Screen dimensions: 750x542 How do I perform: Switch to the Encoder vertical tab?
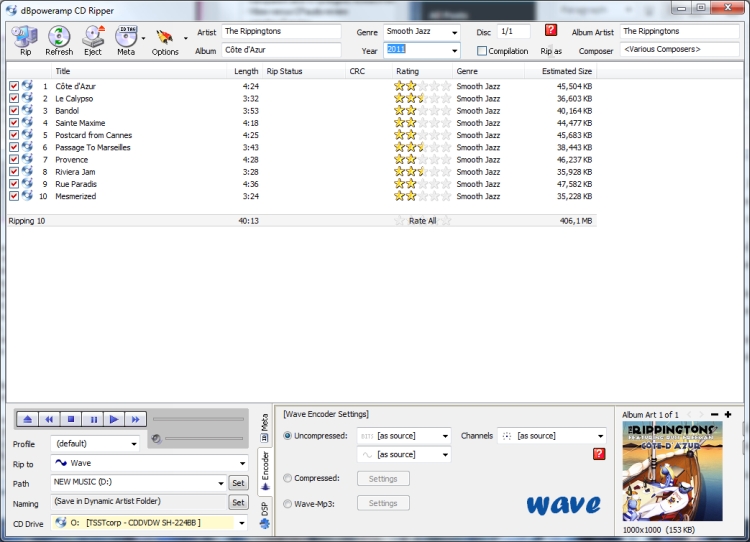(x=265, y=471)
